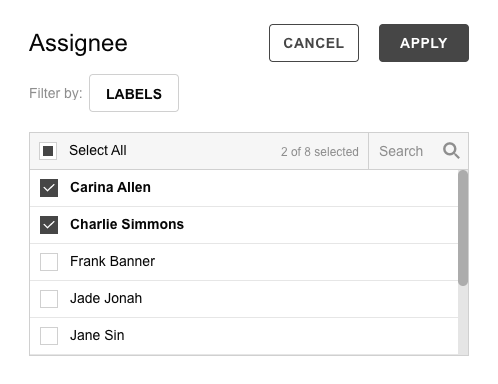Click the Select All label text
Screen dimensions: 498x384
98,150
